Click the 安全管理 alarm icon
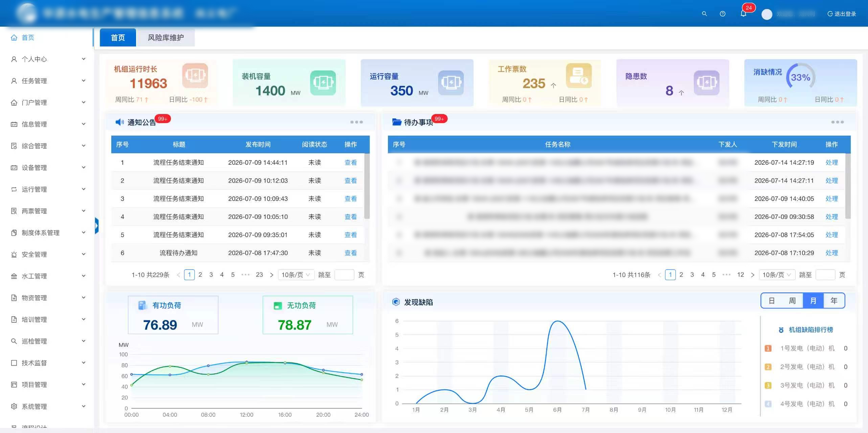 click(x=14, y=254)
